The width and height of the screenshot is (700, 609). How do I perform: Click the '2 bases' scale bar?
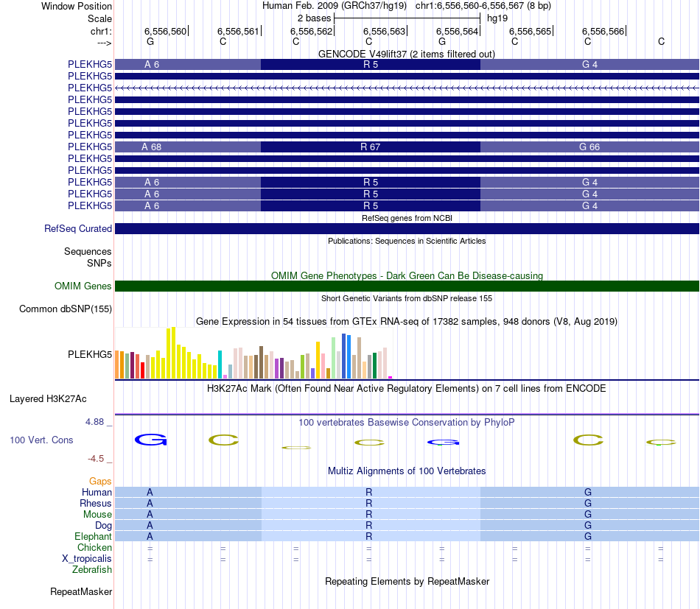(407, 18)
